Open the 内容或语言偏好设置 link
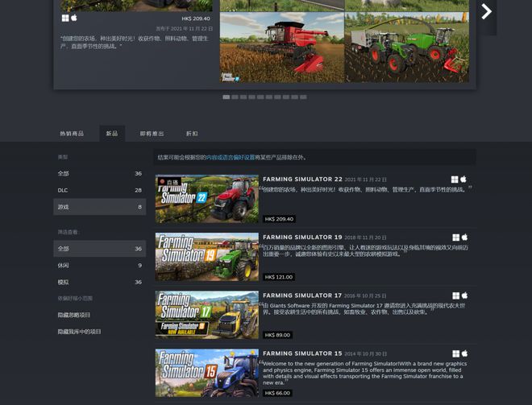The height and width of the screenshot is (405, 532). point(231,157)
